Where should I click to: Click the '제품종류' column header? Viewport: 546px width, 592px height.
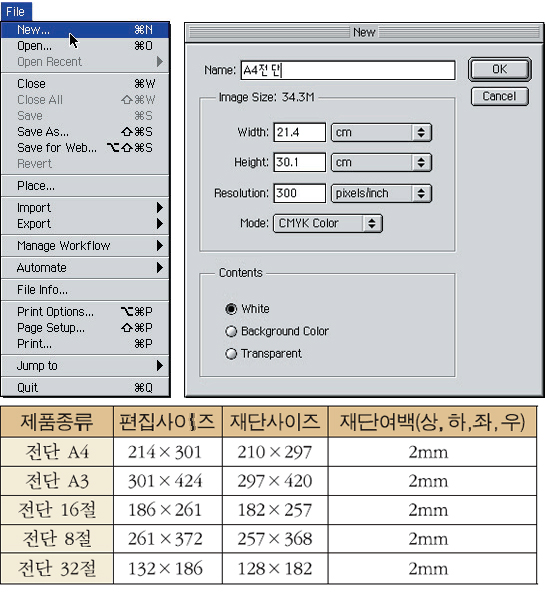click(x=57, y=422)
